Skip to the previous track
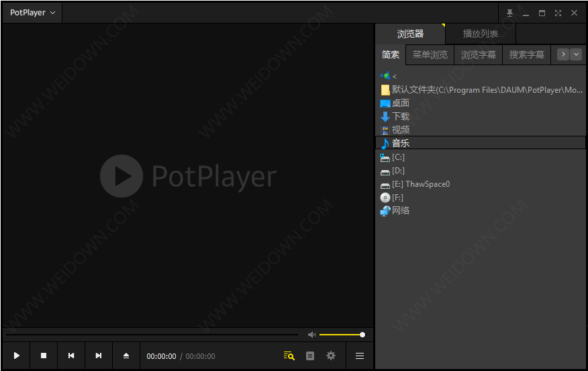The width and height of the screenshot is (588, 371). pos(71,356)
